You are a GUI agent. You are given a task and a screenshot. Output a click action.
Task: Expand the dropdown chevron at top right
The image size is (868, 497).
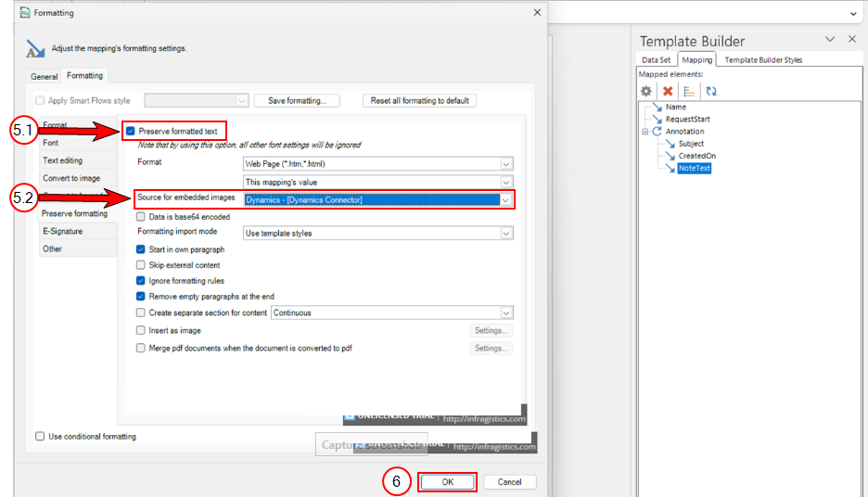coord(853,14)
